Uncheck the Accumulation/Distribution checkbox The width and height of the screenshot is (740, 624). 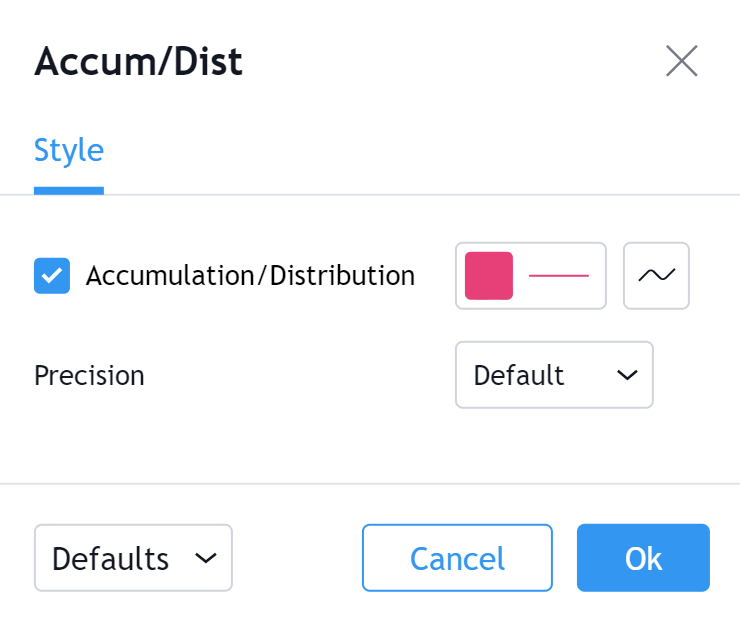click(x=52, y=276)
